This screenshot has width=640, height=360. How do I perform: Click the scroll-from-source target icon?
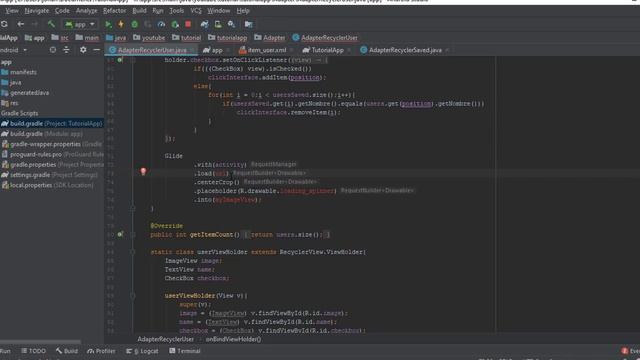pos(53,50)
